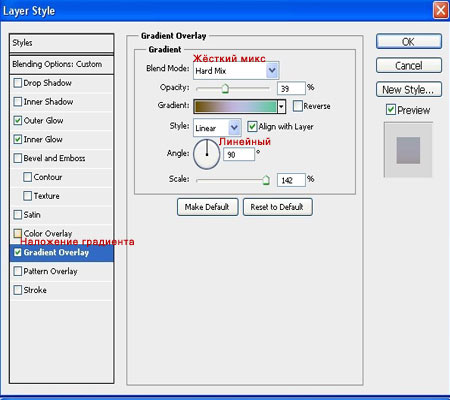Viewport: 450px width, 400px height.
Task: Click the style preview thumbnail
Action: point(408,150)
